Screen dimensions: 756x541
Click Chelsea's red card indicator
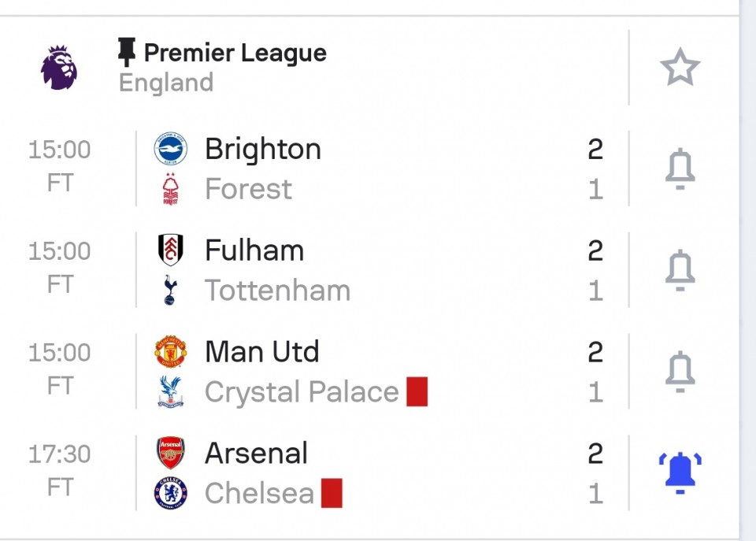332,494
